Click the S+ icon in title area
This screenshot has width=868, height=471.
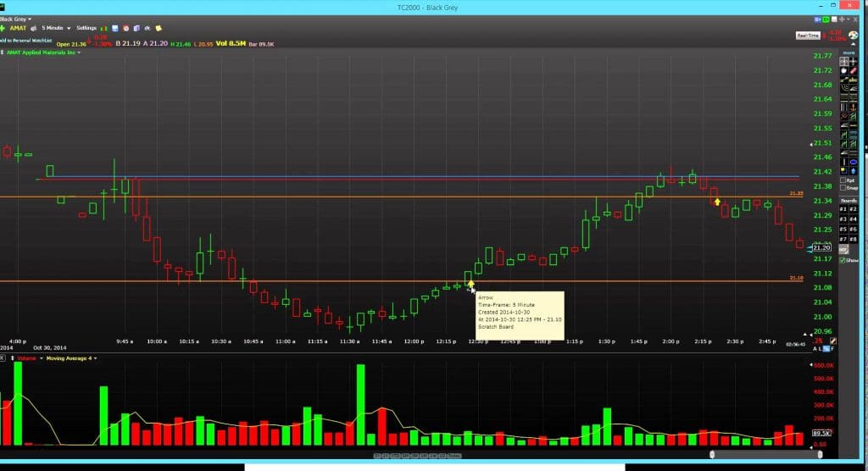coord(817,19)
